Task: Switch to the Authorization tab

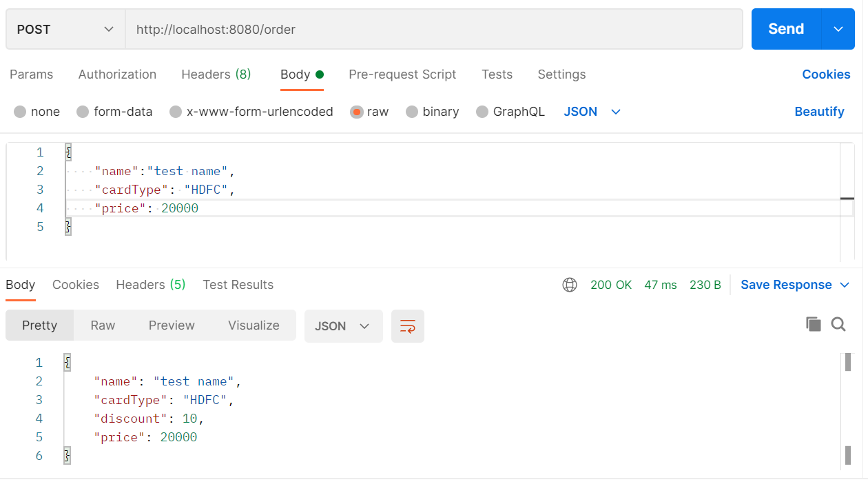Action: (117, 74)
